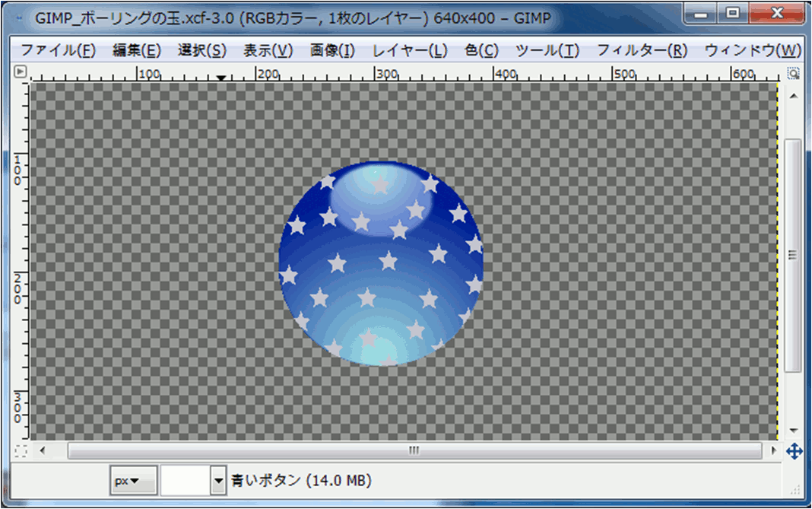The height and width of the screenshot is (509, 812).
Task: Click the vertical scrollbar up arrow
Action: coord(793,94)
